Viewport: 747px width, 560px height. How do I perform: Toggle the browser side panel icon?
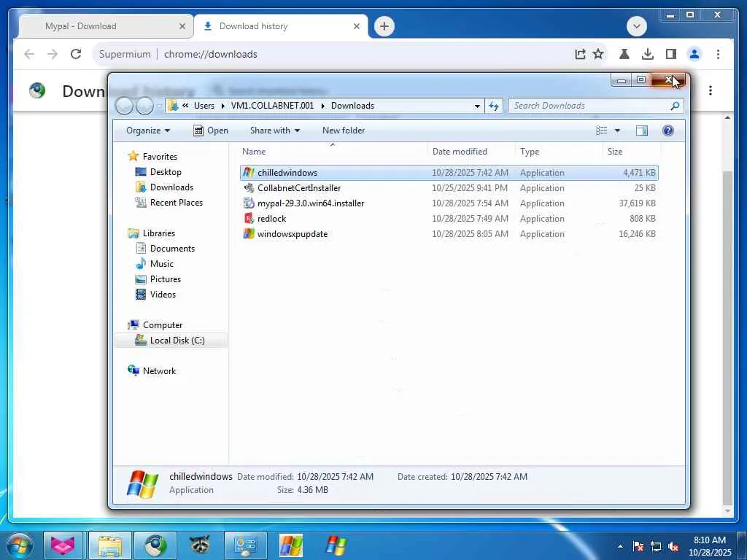(671, 54)
